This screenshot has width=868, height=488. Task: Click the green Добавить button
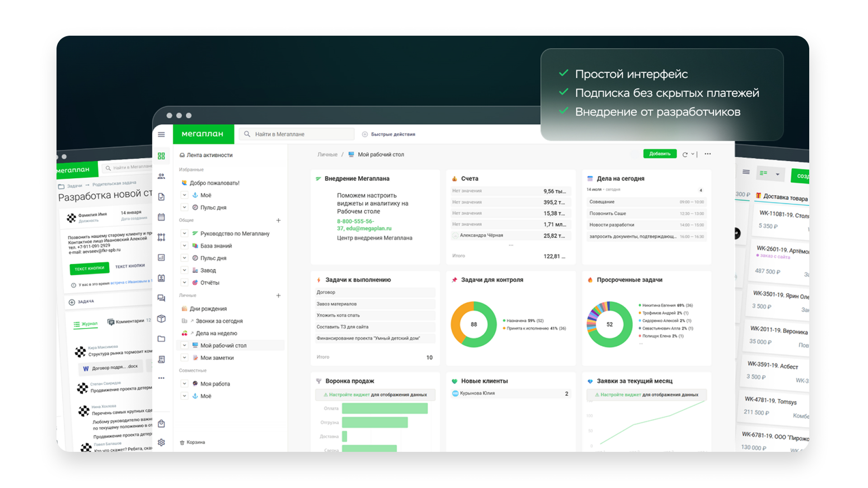660,154
